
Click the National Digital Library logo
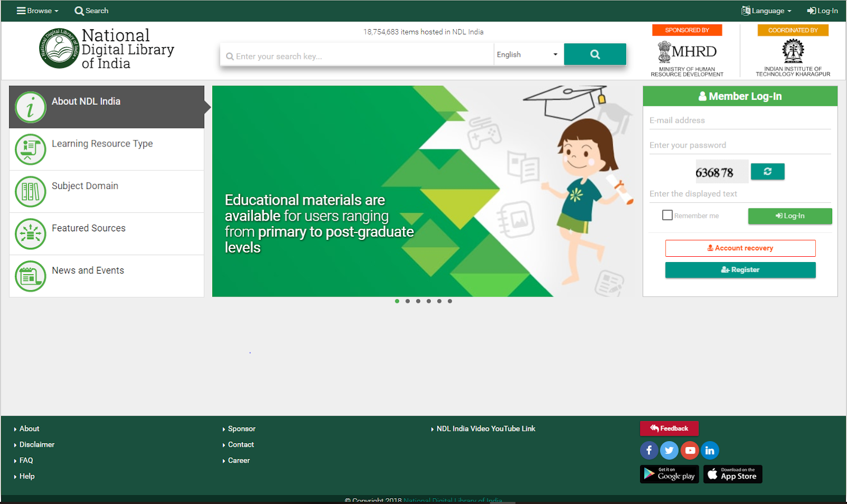click(106, 49)
